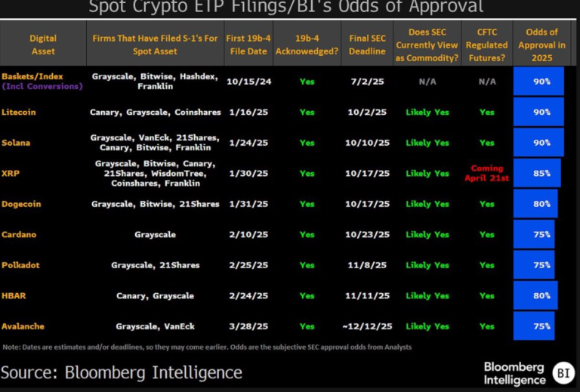Screen dimensions: 580x392
Task: Click the 10/10/25 deadline cell
Action: click(367, 143)
